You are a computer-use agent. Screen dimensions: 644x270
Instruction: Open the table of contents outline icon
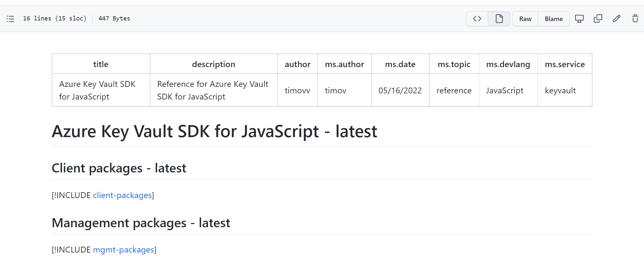(x=10, y=19)
